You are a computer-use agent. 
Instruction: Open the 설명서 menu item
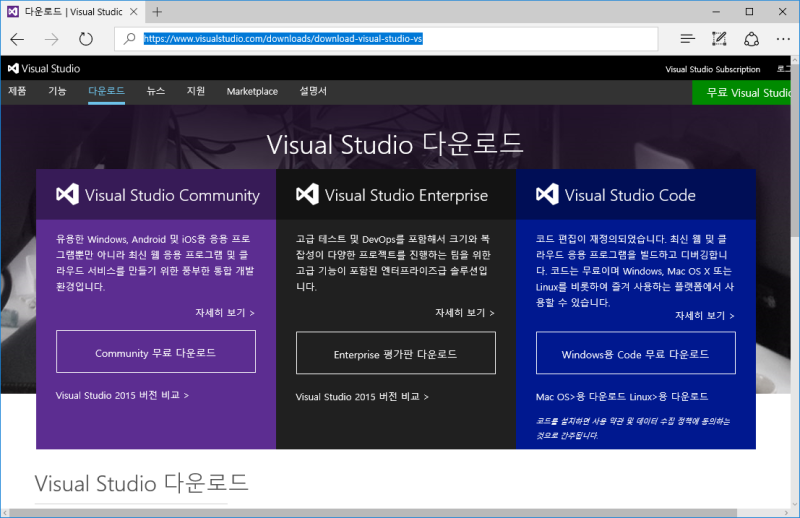point(313,91)
